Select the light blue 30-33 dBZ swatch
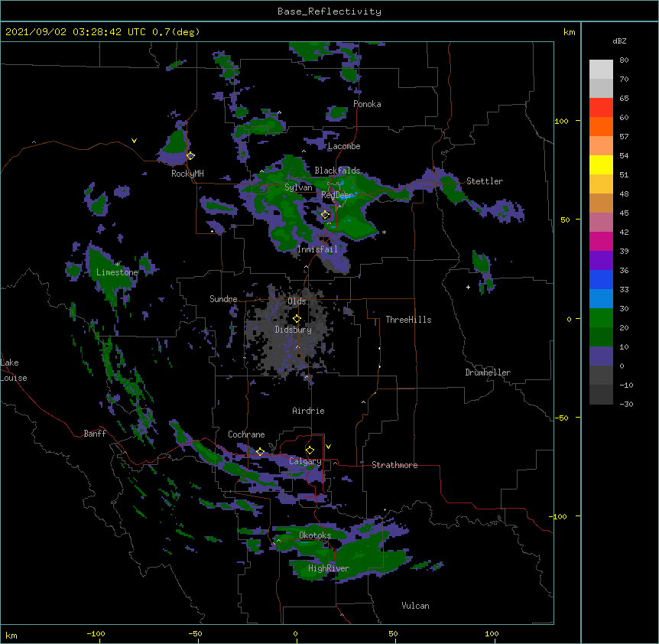The height and width of the screenshot is (644, 659). [601, 299]
